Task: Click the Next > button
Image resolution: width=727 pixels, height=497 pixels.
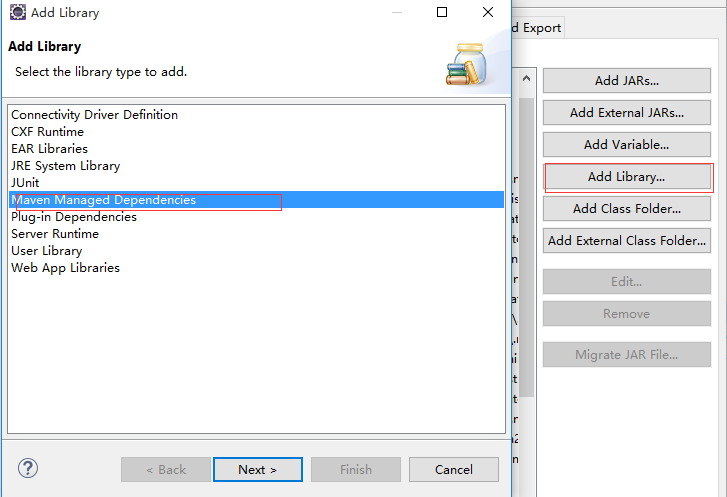Action: point(258,470)
